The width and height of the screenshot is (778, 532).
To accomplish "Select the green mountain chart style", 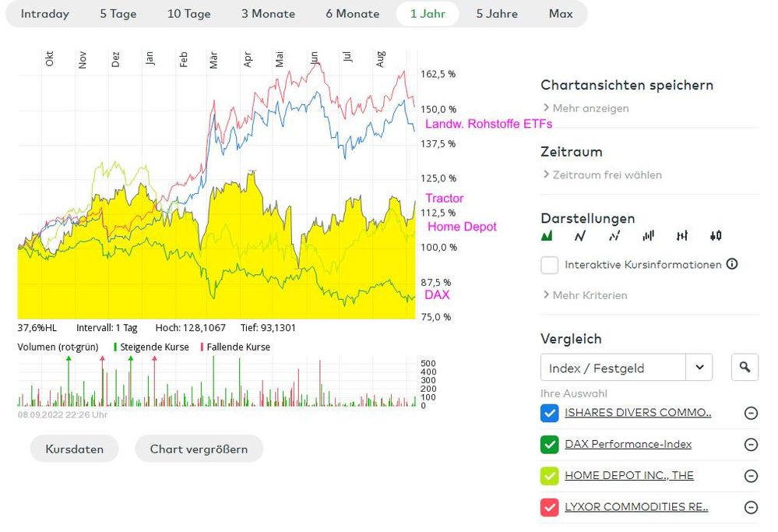I will click(x=547, y=235).
